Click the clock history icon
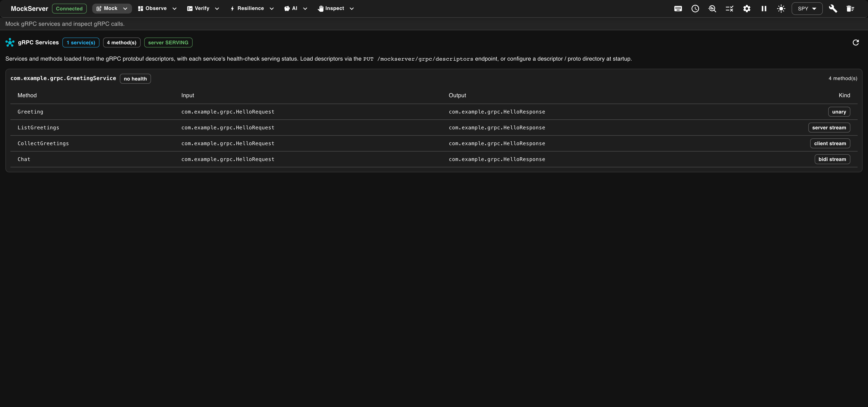 pos(695,9)
